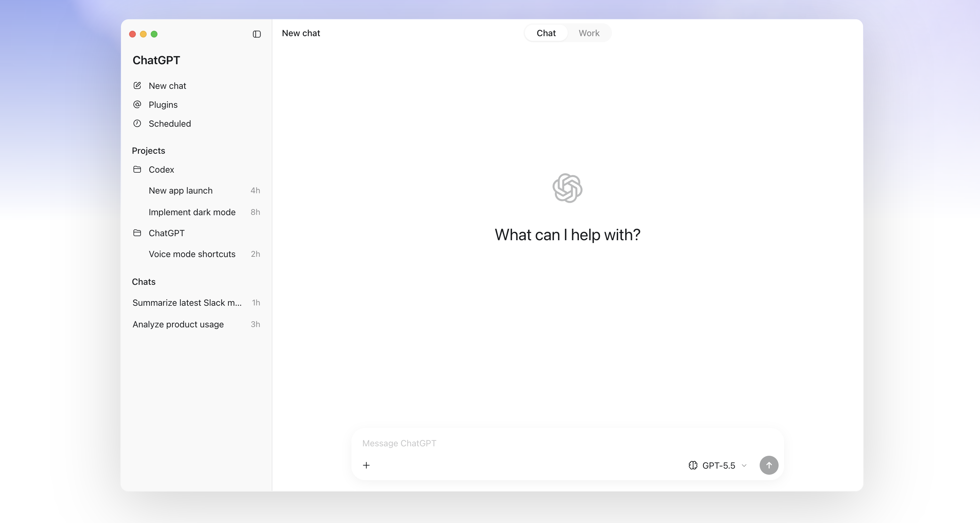The width and height of the screenshot is (980, 523).
Task: Click the red close window button
Action: pos(132,34)
